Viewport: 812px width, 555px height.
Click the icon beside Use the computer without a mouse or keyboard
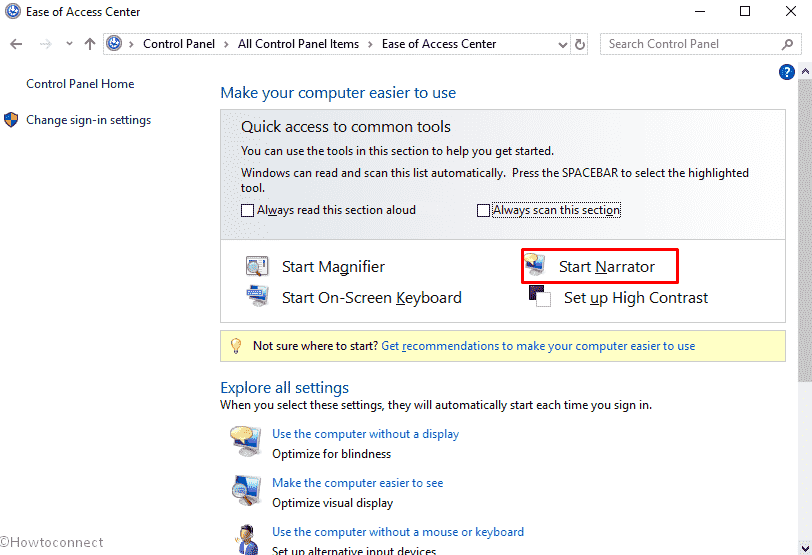click(x=247, y=539)
